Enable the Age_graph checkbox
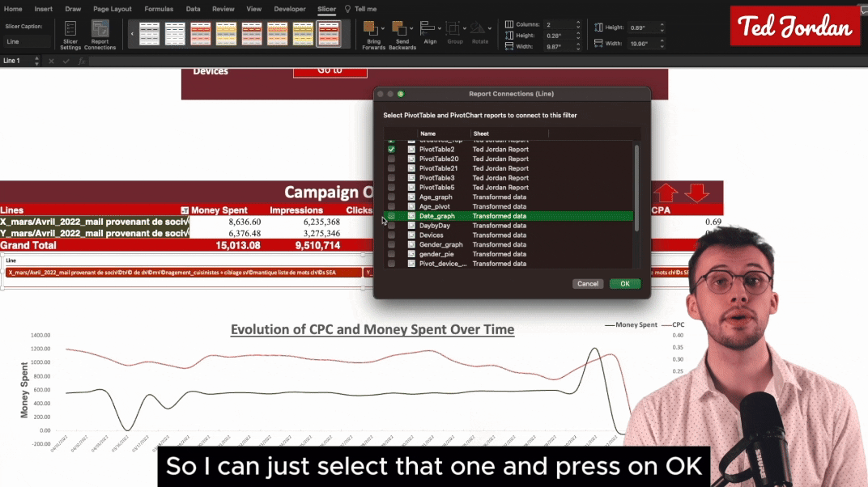The width and height of the screenshot is (868, 487). click(391, 197)
